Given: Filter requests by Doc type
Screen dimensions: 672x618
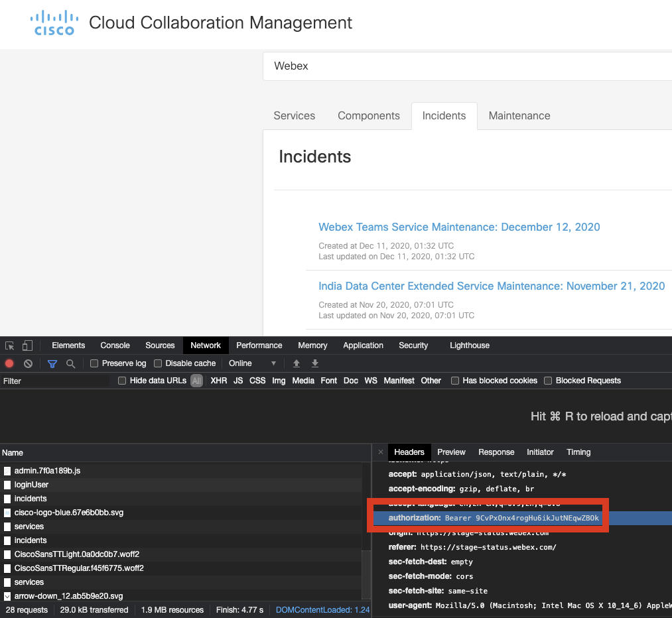Looking at the screenshot, I should 350,381.
